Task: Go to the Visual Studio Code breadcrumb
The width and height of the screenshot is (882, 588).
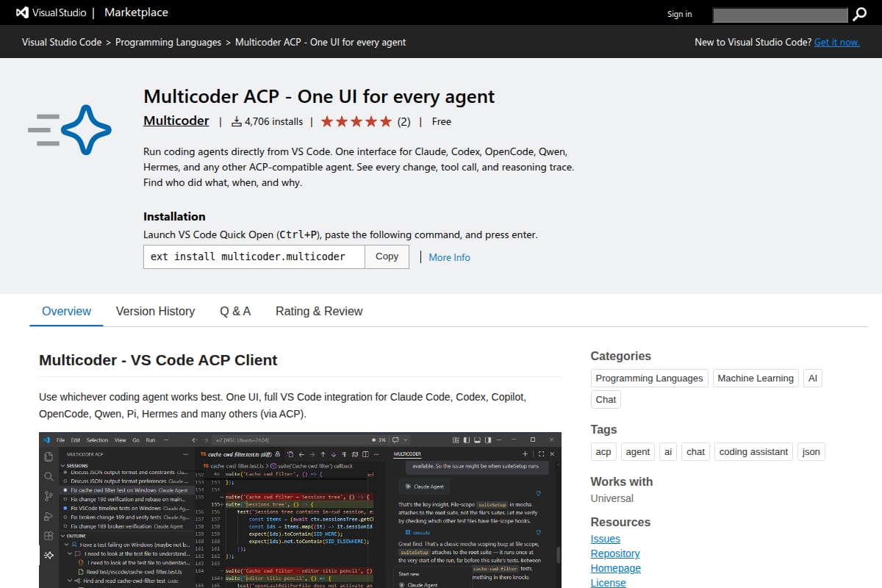Action: (62, 42)
